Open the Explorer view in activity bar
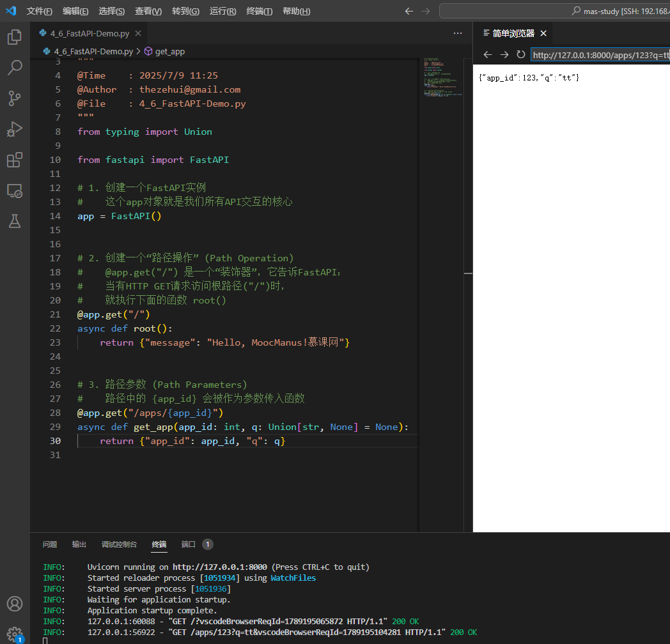Screen dimensions: 670x644 [15, 37]
